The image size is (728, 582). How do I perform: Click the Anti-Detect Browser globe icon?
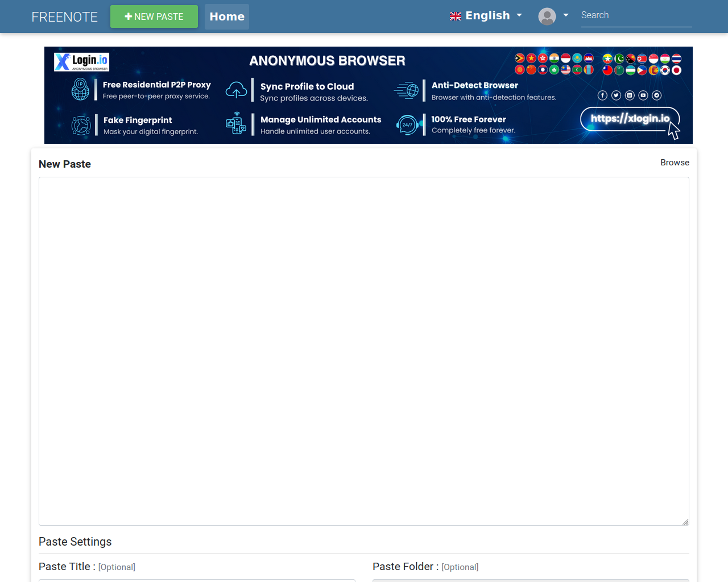click(x=406, y=90)
